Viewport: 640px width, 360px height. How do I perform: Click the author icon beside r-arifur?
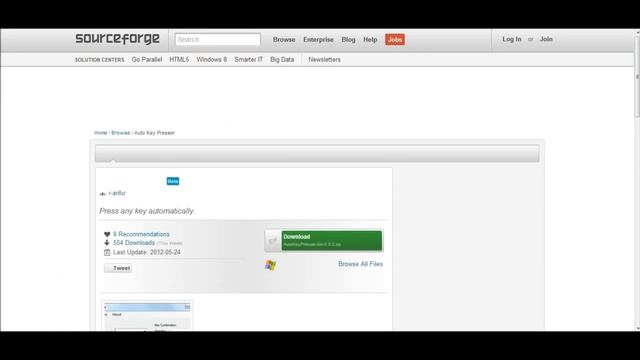(103, 193)
